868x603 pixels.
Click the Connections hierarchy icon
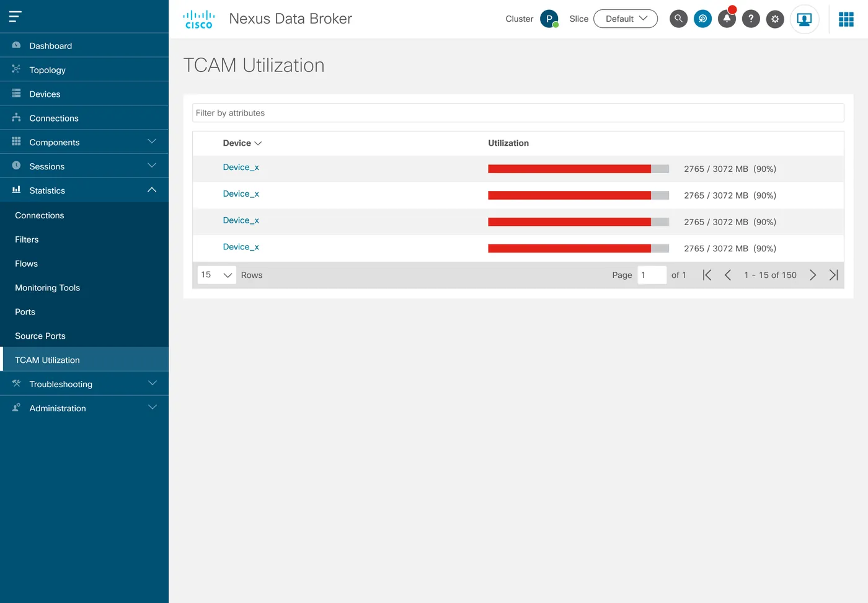[16, 117]
